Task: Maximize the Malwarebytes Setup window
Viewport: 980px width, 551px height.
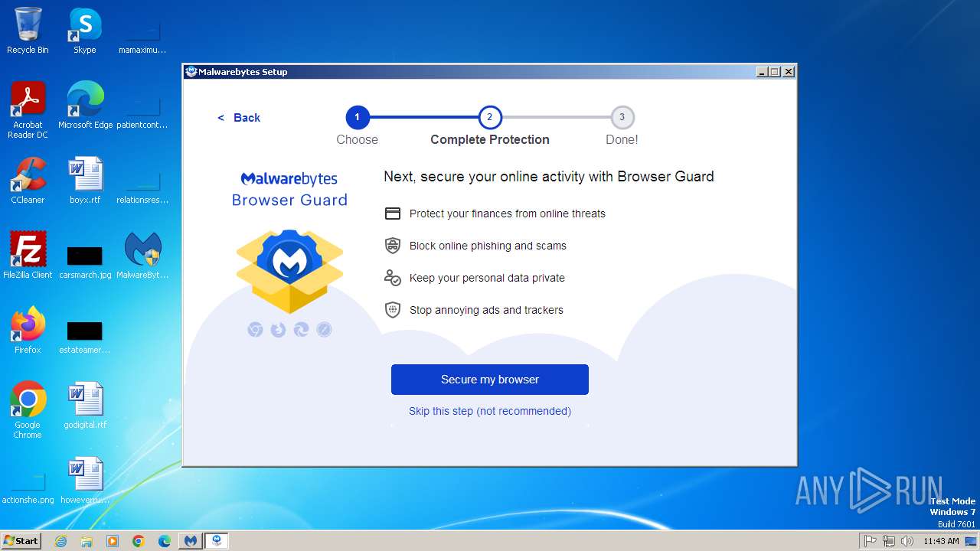Action: pyautogui.click(x=775, y=72)
